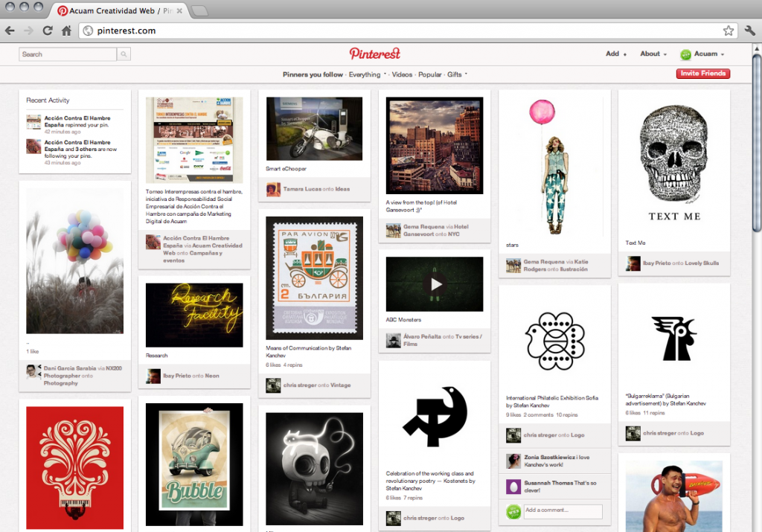Click the Pinterest logo
Viewport: 762px width, 532px height.
point(375,54)
